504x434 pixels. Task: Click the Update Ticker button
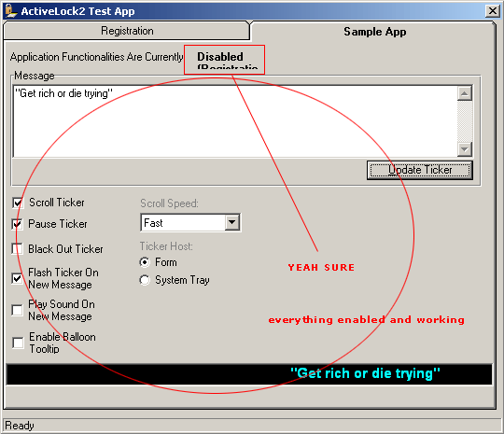(420, 170)
